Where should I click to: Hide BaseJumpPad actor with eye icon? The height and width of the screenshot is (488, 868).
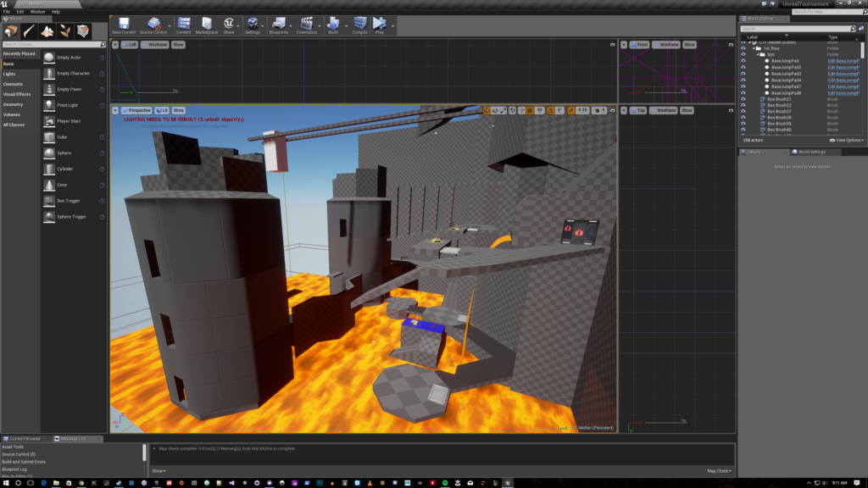click(743, 61)
